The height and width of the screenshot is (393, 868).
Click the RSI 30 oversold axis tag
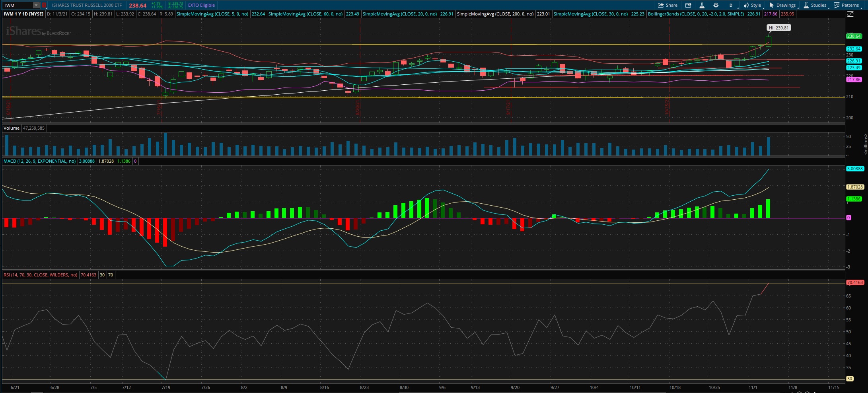click(x=849, y=379)
